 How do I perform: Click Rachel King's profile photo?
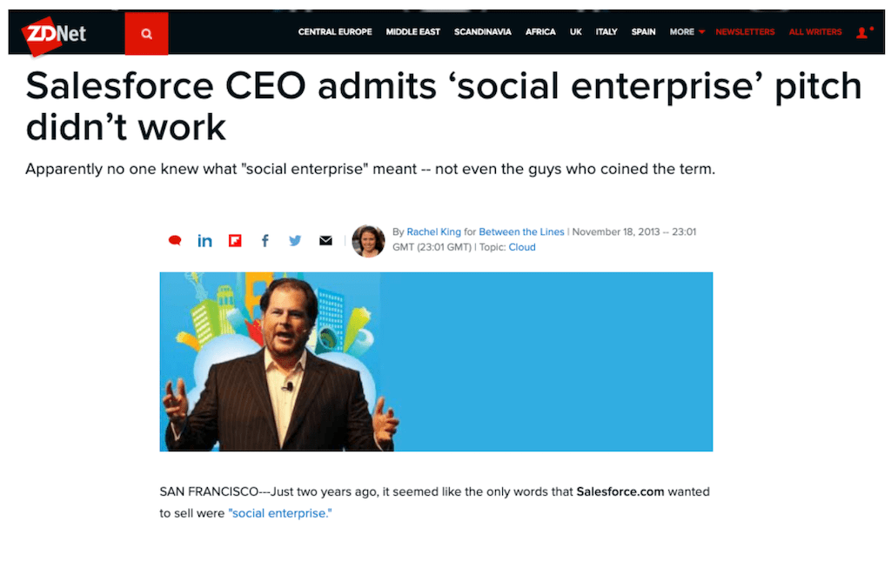point(368,241)
